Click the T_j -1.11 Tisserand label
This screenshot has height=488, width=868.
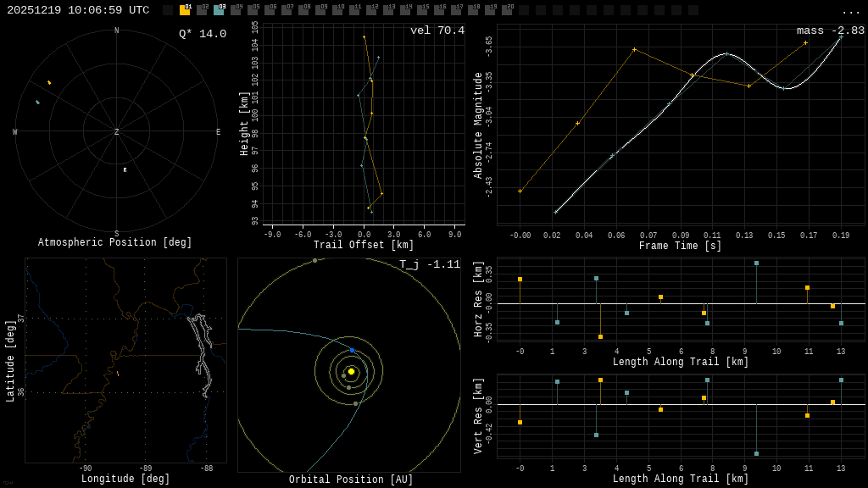430,264
